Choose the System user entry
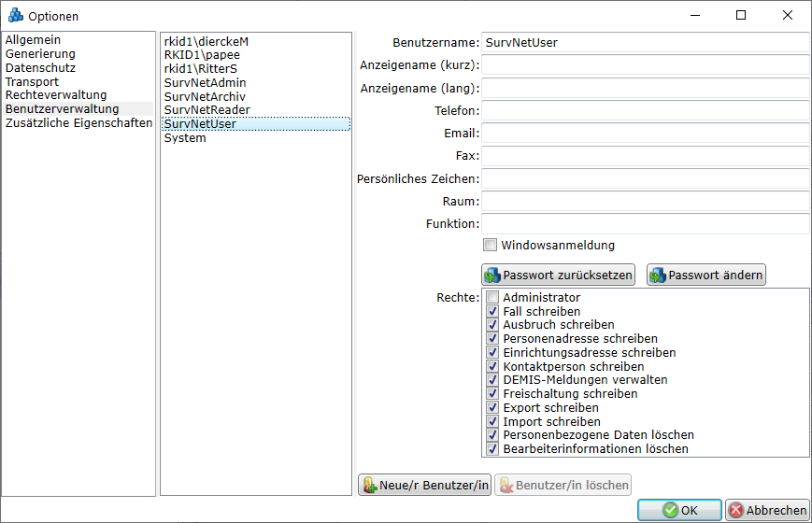Image resolution: width=812 pixels, height=523 pixels. click(x=185, y=138)
